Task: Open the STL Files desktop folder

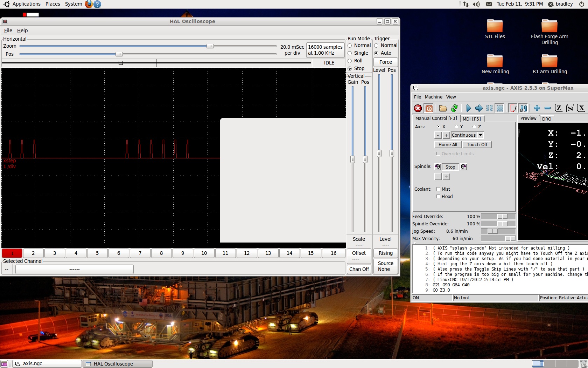Action: pyautogui.click(x=495, y=29)
